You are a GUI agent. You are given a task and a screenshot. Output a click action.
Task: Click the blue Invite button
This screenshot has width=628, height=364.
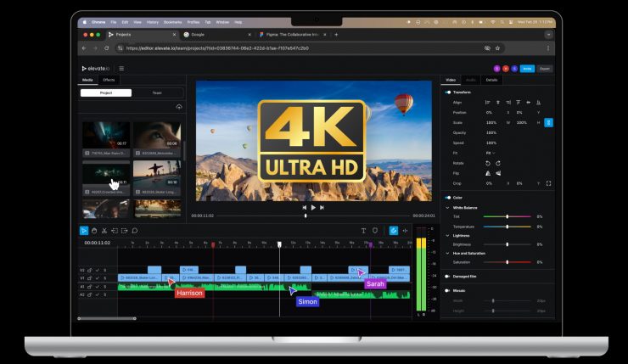click(527, 68)
